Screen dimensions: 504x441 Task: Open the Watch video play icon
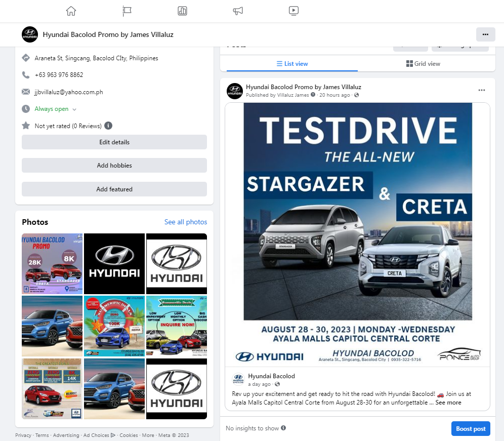(x=293, y=11)
